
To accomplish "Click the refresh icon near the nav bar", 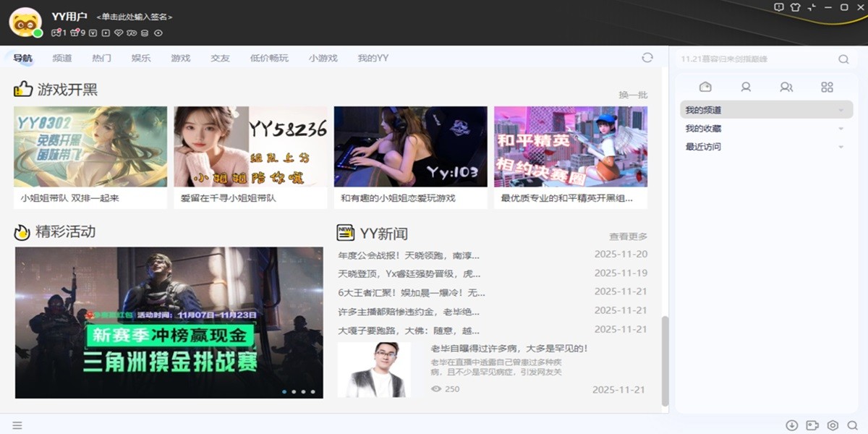I will click(647, 58).
